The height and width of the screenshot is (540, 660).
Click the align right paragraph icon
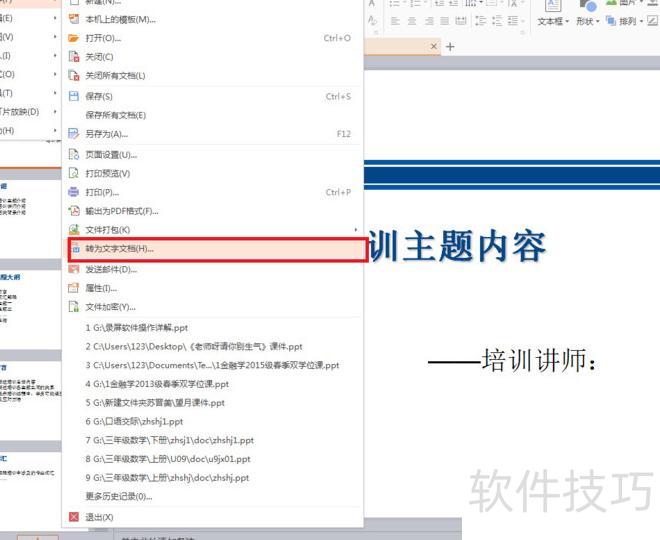429,21
